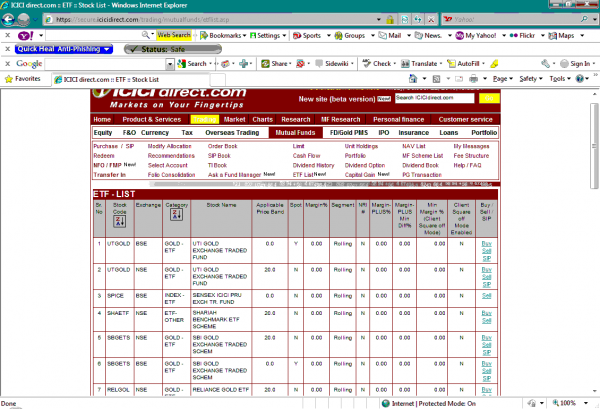This screenshot has width=600, height=409.
Task: Click SIP link for SBGETS NSE row 5
Action: click(486, 352)
